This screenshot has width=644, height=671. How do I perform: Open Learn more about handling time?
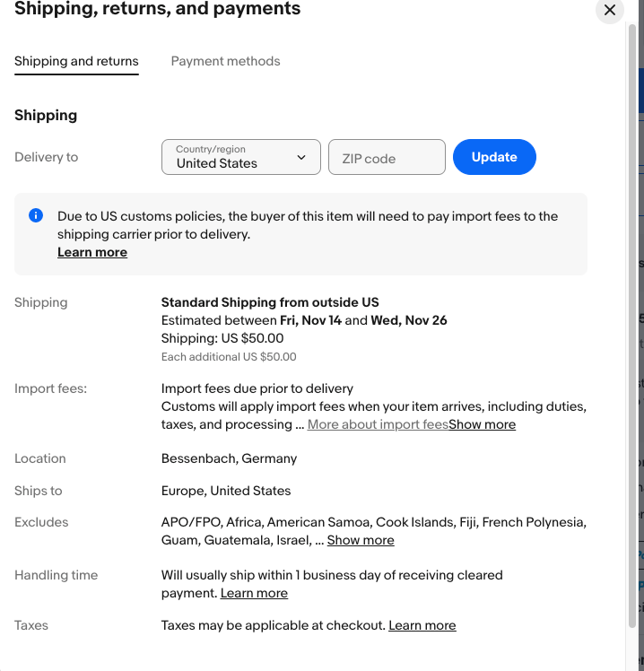point(254,593)
